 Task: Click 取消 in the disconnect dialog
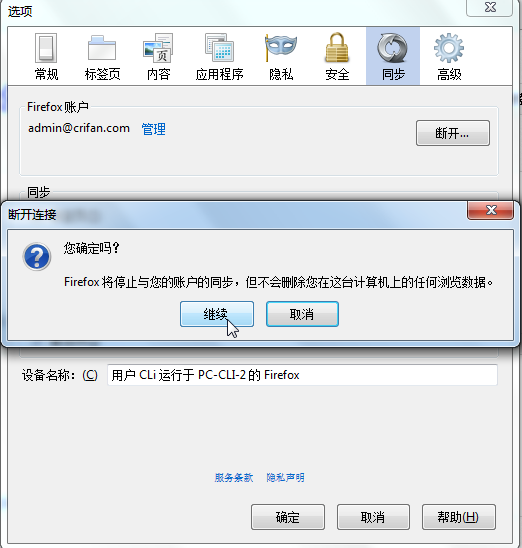[302, 314]
